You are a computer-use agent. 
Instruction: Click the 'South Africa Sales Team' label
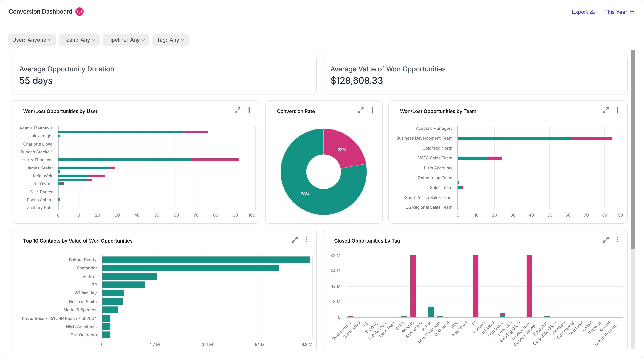[x=428, y=197]
